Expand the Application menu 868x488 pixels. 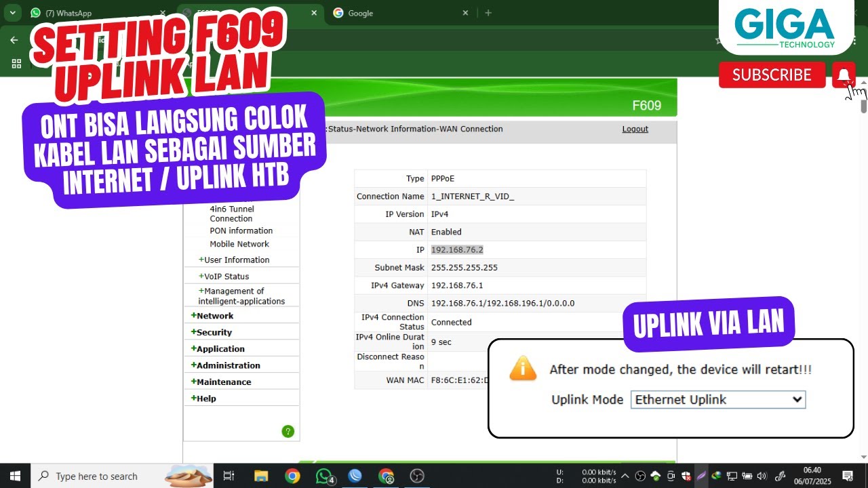pyautogui.click(x=218, y=348)
